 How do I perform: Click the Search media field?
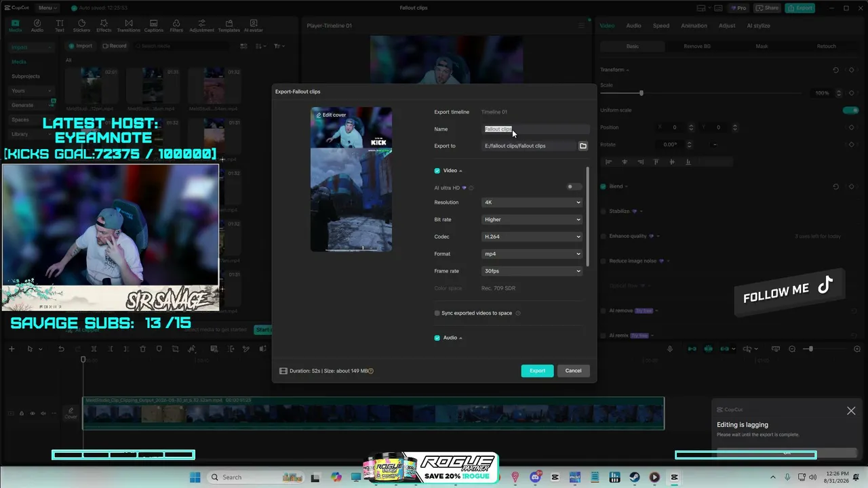point(183,46)
